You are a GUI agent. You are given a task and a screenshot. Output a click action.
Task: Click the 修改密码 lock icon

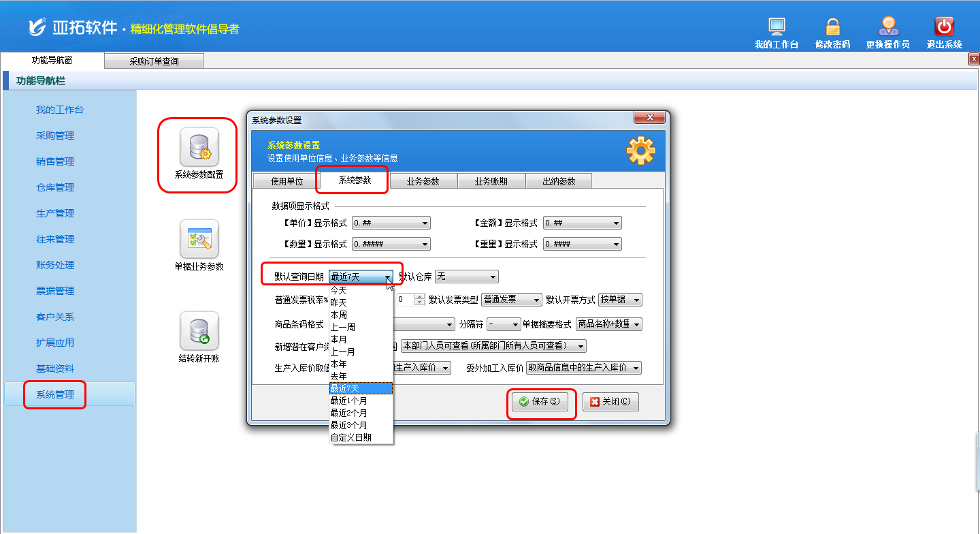[x=832, y=27]
